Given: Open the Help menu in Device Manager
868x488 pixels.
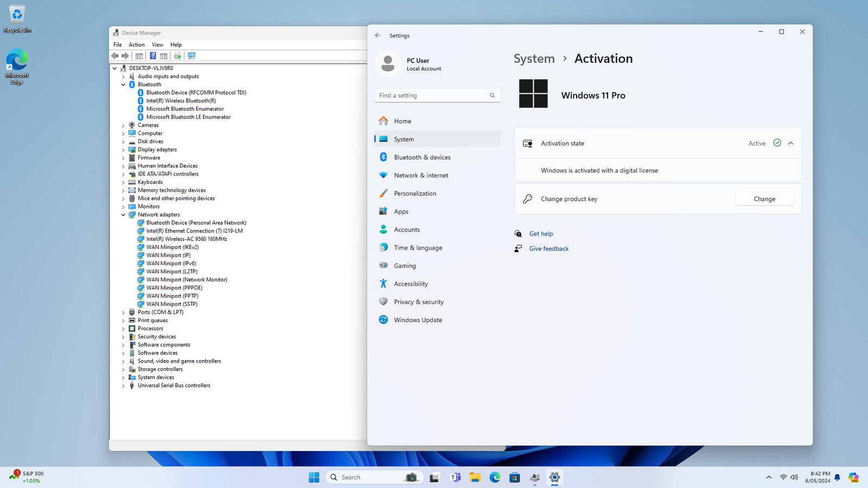Looking at the screenshot, I should click(x=176, y=44).
